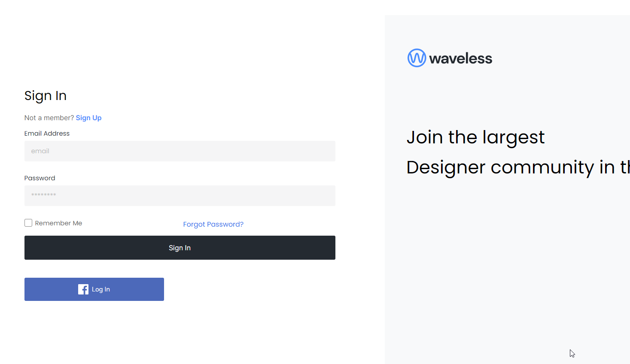Open the Forgot Password link
This screenshot has height=364, width=630.
coord(213,224)
